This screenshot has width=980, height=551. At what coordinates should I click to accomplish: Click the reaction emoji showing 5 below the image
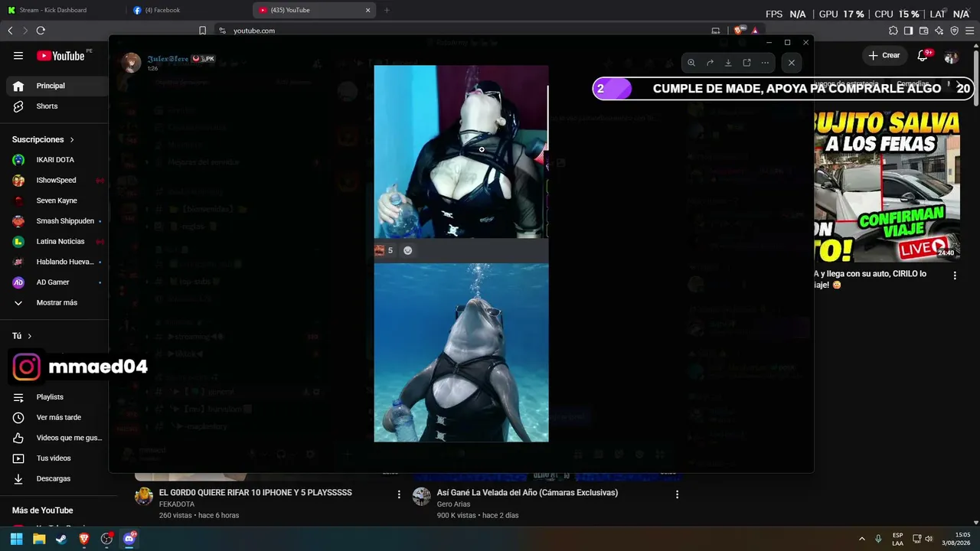(x=384, y=250)
